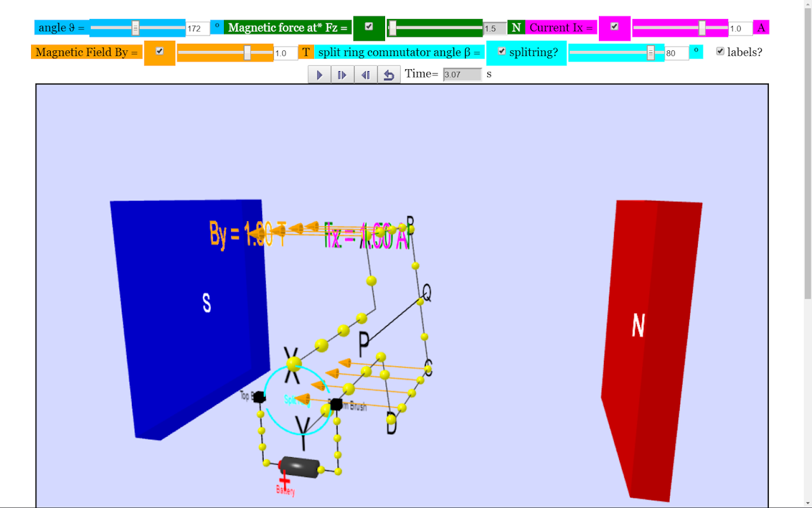The height and width of the screenshot is (508, 812).
Task: Toggle the Magnetic force Fz checkbox
Action: (369, 27)
